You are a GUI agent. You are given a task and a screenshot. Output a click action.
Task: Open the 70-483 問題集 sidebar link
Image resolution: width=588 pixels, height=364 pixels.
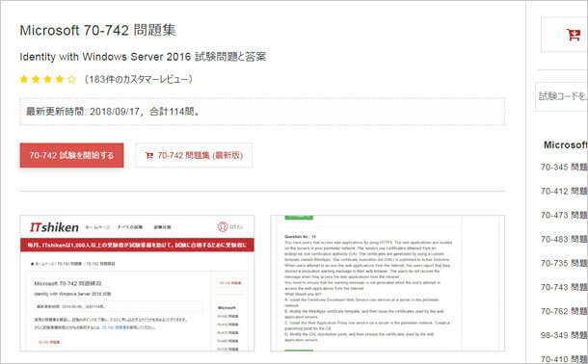click(x=564, y=239)
